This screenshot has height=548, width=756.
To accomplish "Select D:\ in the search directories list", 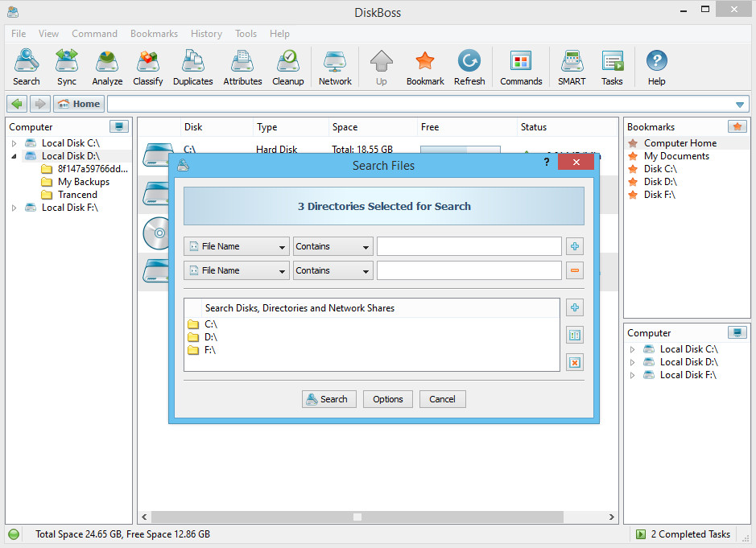I will [x=211, y=337].
